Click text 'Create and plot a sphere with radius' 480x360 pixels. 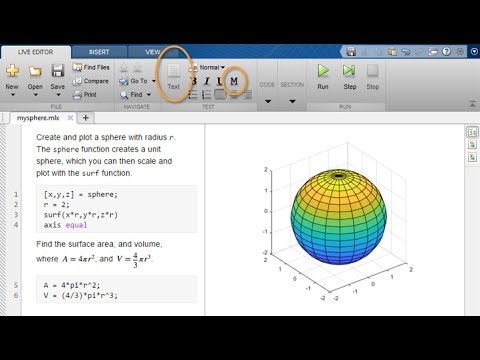[x=102, y=137]
